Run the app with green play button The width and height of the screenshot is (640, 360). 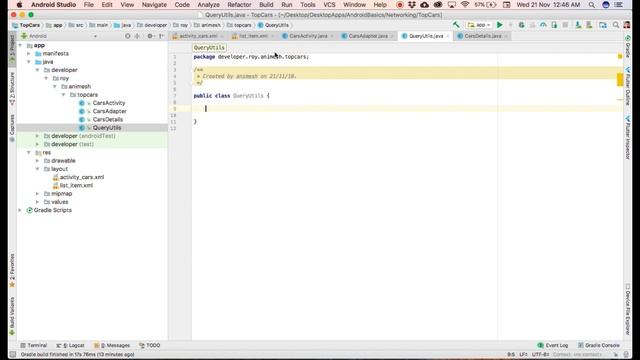click(x=499, y=25)
